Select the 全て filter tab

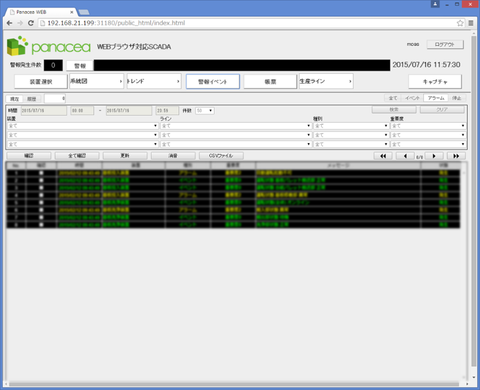pos(393,98)
